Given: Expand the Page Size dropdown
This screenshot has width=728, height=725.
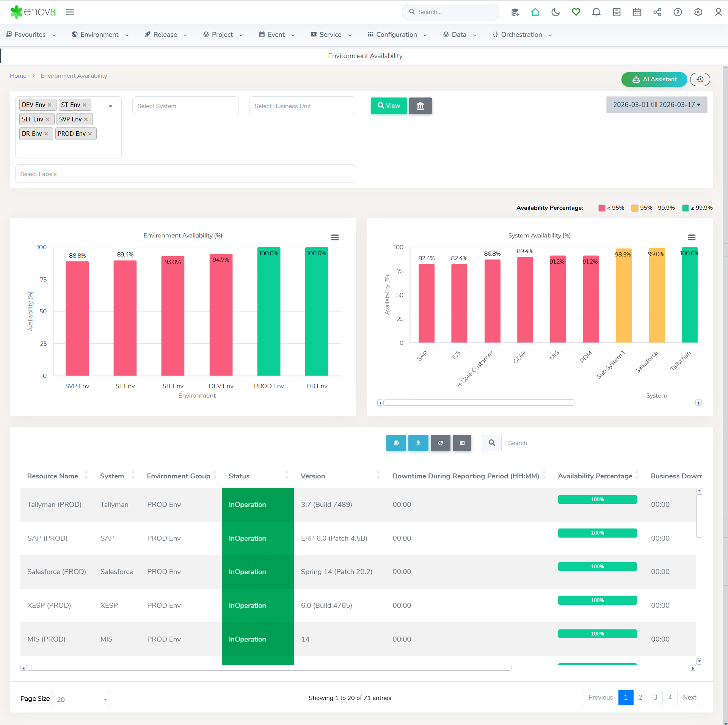Looking at the screenshot, I should [x=81, y=699].
